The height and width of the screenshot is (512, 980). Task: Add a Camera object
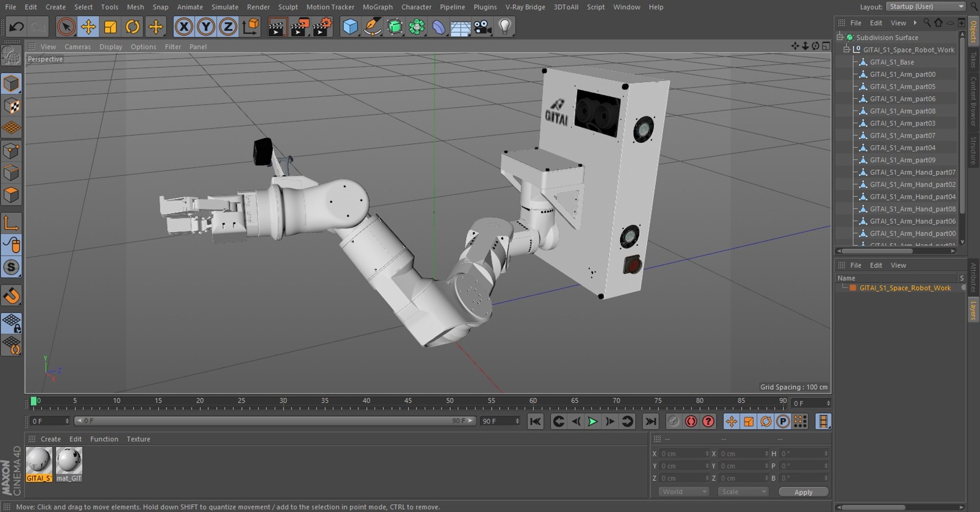point(483,27)
